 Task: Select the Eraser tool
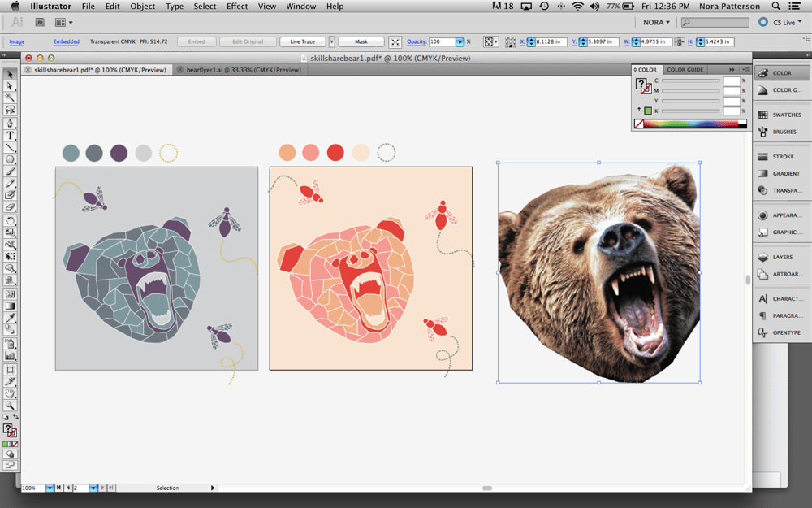pos(10,206)
